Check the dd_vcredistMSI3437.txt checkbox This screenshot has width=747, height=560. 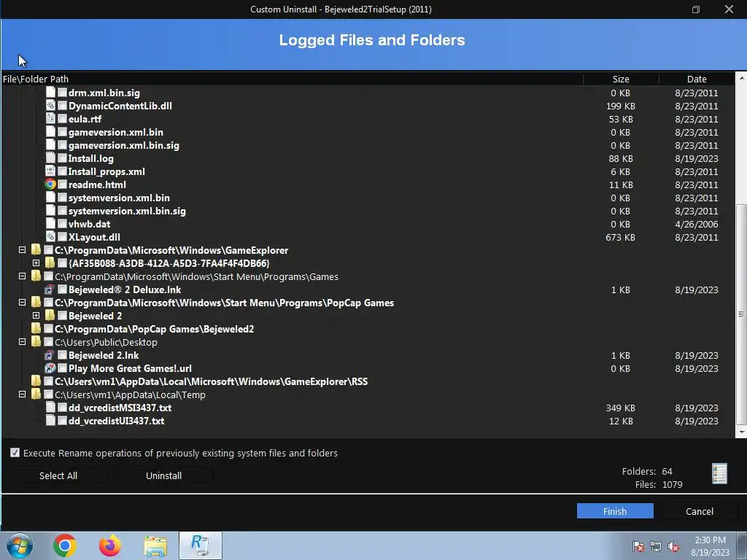63,407
